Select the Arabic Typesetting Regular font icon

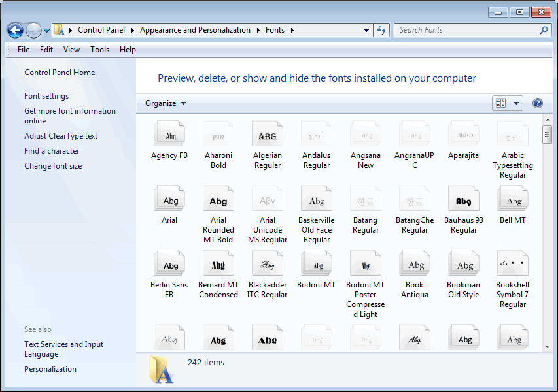[513, 134]
